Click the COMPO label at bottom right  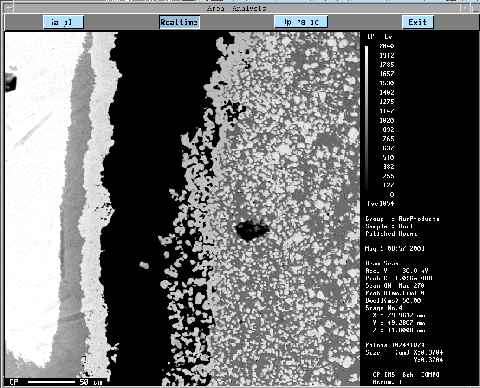(430, 375)
